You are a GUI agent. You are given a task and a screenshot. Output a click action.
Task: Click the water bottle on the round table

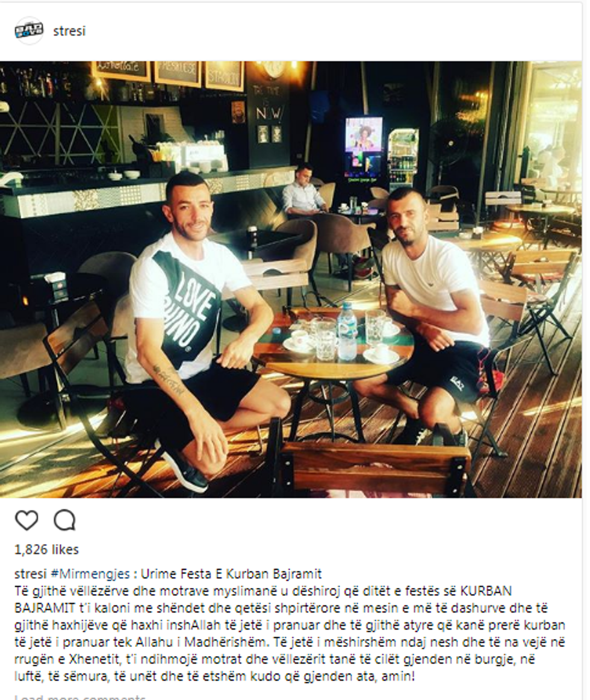click(x=346, y=331)
